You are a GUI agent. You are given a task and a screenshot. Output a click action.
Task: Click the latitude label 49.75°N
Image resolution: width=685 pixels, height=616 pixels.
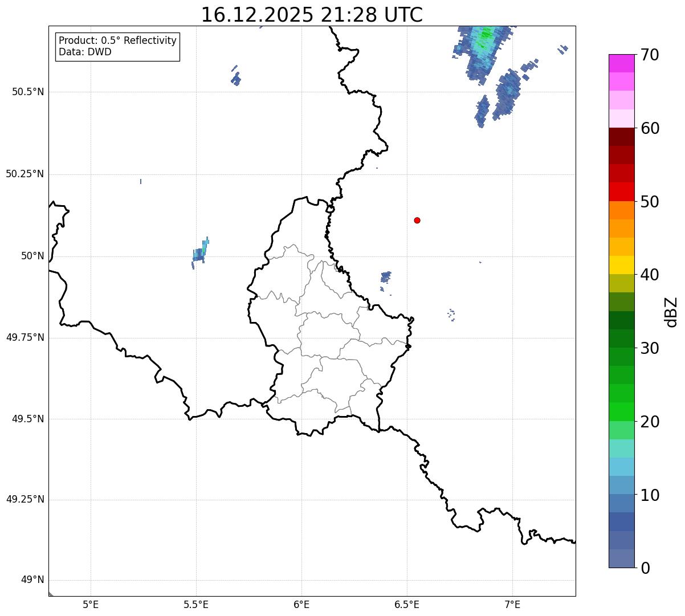tap(25, 337)
